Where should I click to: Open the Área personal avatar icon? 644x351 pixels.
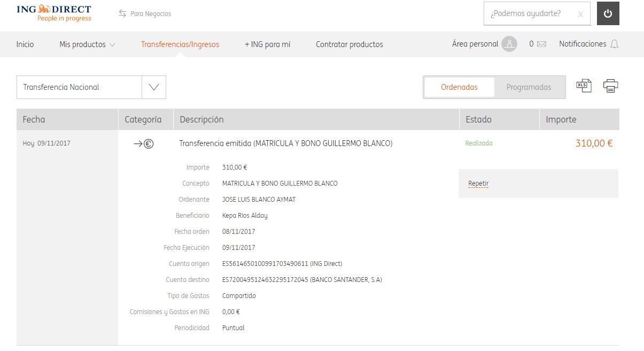click(509, 44)
